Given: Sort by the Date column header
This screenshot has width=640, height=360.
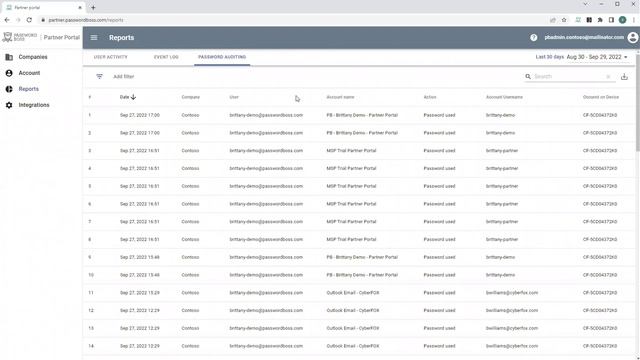Looking at the screenshot, I should 124,97.
